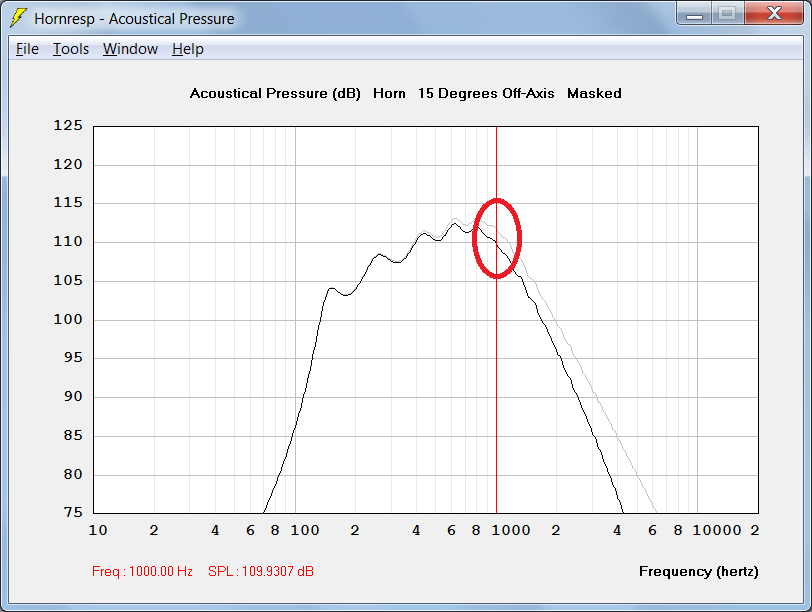Open the Window menu
This screenshot has width=812, height=612.
[130, 49]
